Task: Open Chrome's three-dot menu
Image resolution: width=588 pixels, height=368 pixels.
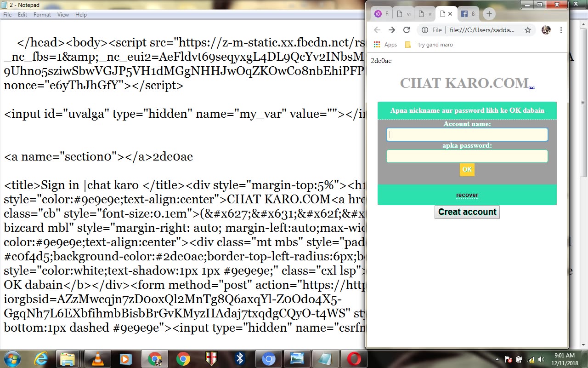Action: [x=561, y=30]
